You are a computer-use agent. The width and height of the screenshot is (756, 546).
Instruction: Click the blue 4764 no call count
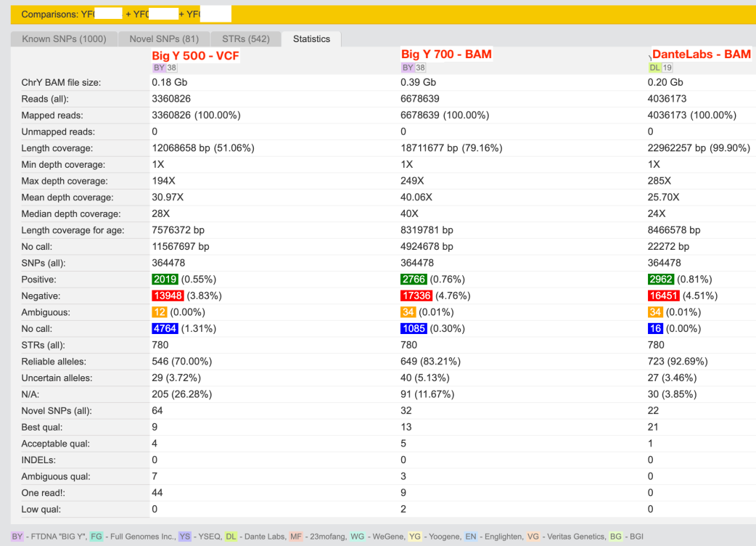click(165, 329)
